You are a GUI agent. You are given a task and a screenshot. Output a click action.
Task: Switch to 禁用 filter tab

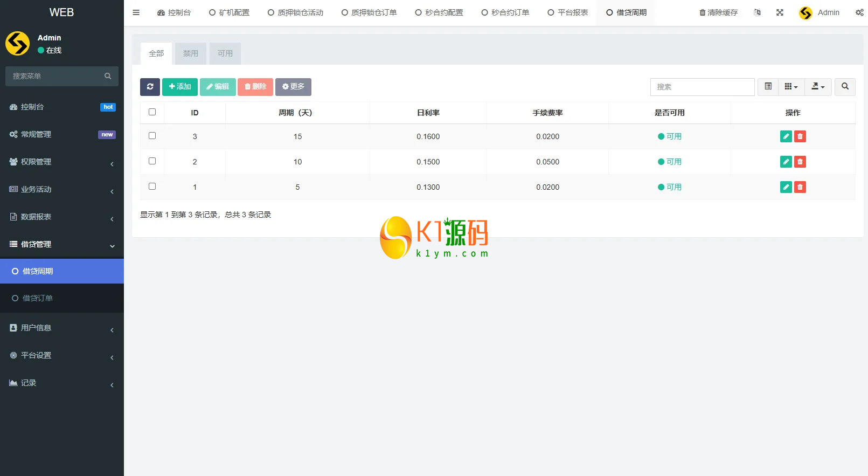[191, 53]
